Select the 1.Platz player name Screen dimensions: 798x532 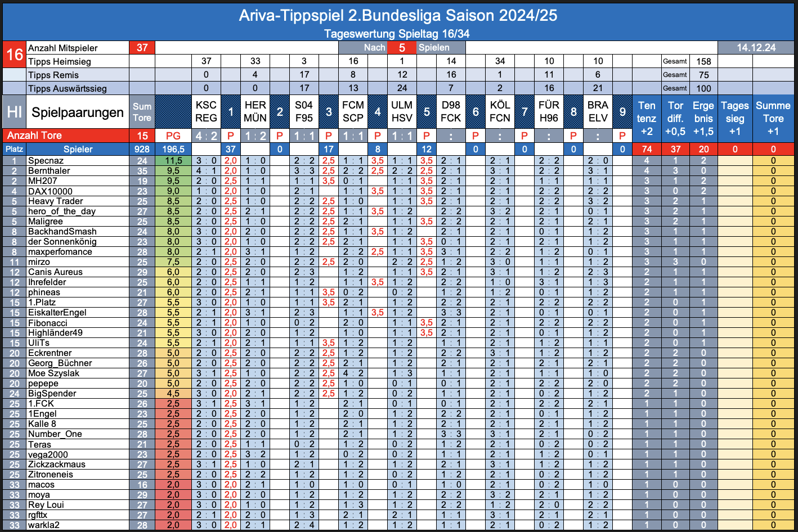[78, 303]
